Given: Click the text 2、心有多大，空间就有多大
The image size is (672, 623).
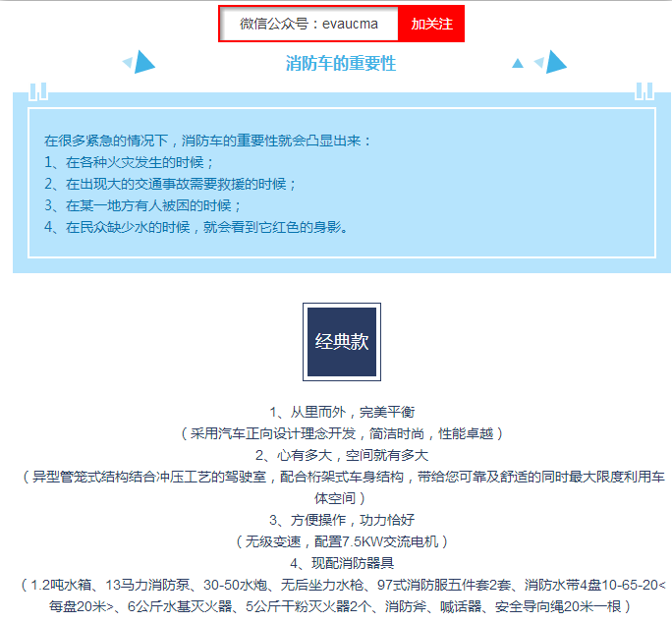Looking at the screenshot, I should click(x=342, y=455).
